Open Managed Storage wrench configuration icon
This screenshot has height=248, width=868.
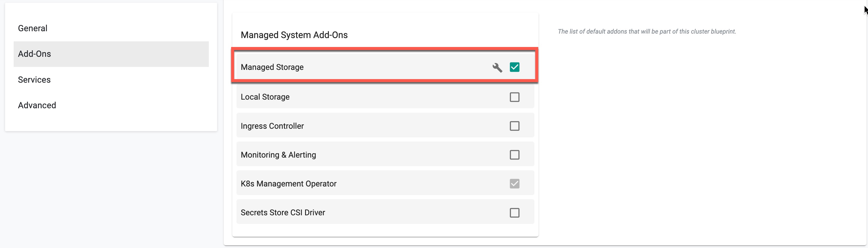click(497, 68)
